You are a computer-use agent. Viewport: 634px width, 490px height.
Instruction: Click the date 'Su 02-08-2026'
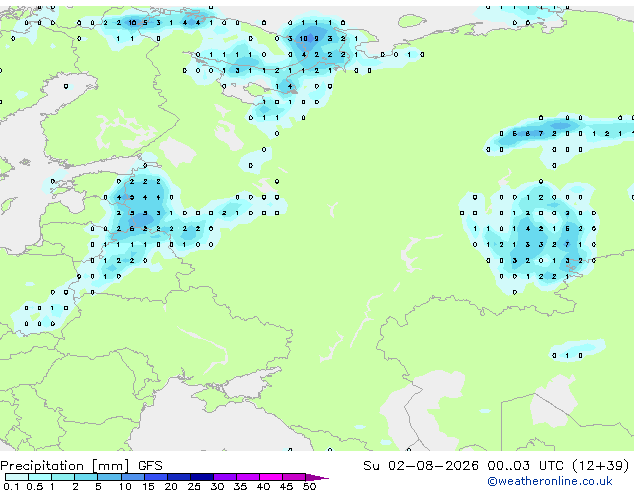pos(421,466)
